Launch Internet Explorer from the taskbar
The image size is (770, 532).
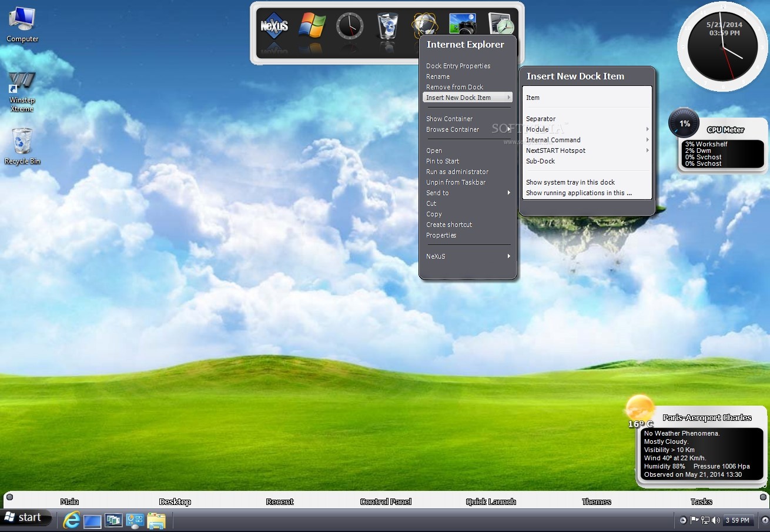click(71, 520)
